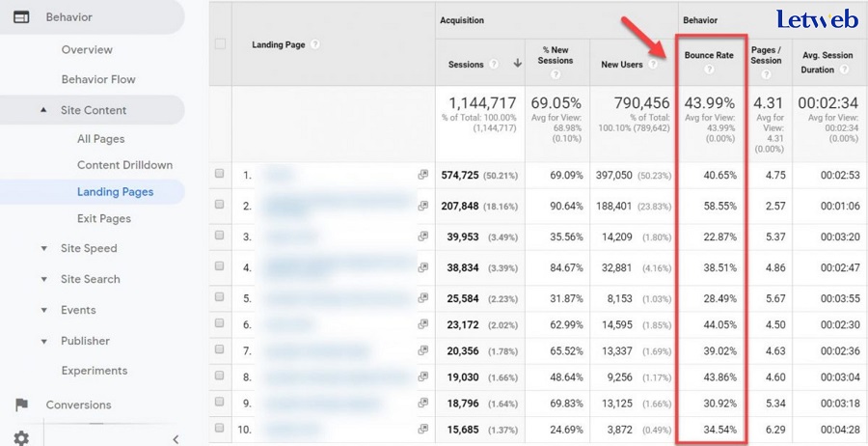Image resolution: width=868 pixels, height=446 pixels.
Task: Open row 10 landing page external link icon
Action: click(423, 429)
